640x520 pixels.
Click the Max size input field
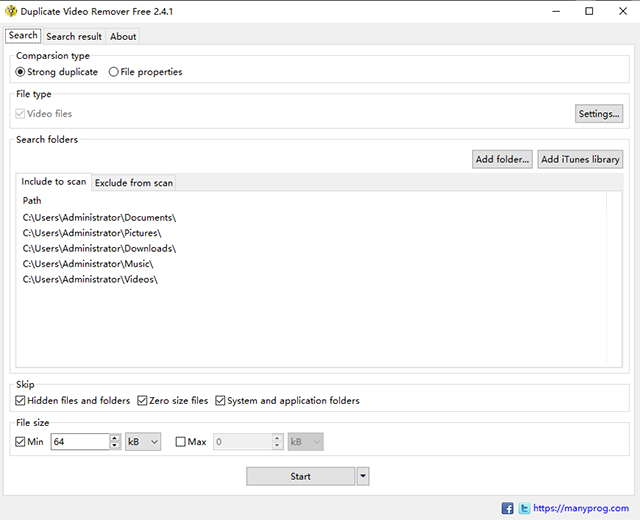pos(242,442)
